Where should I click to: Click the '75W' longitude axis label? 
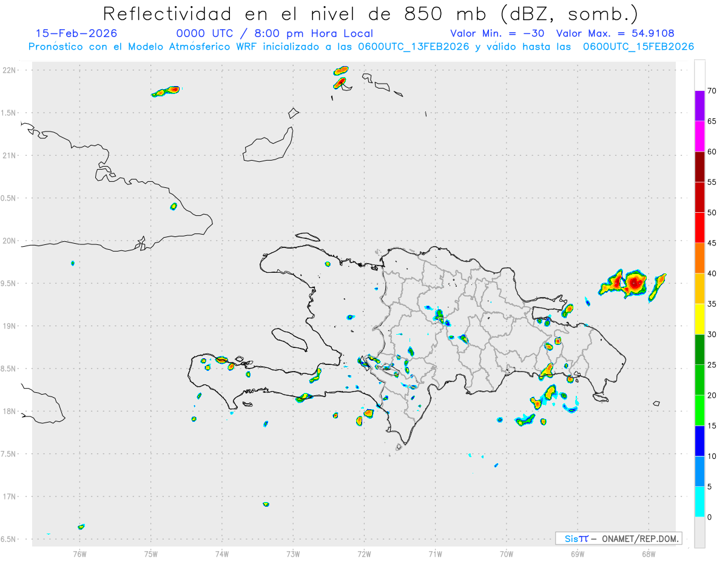151,554
